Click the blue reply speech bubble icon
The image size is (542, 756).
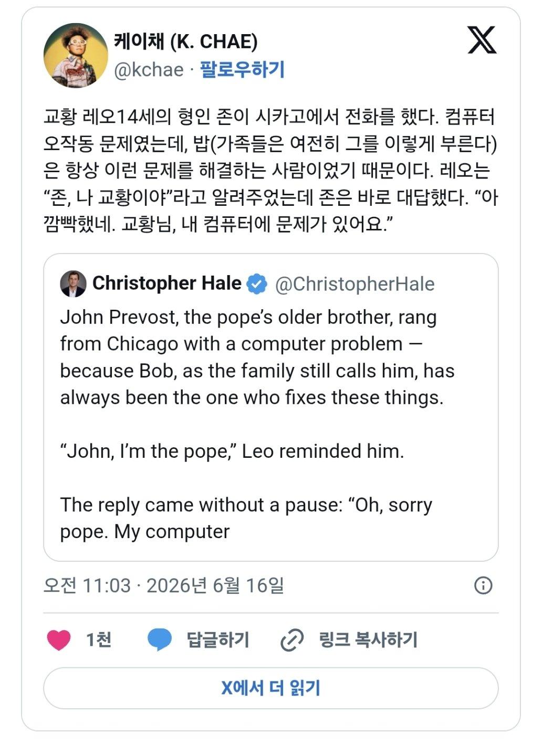coord(160,639)
